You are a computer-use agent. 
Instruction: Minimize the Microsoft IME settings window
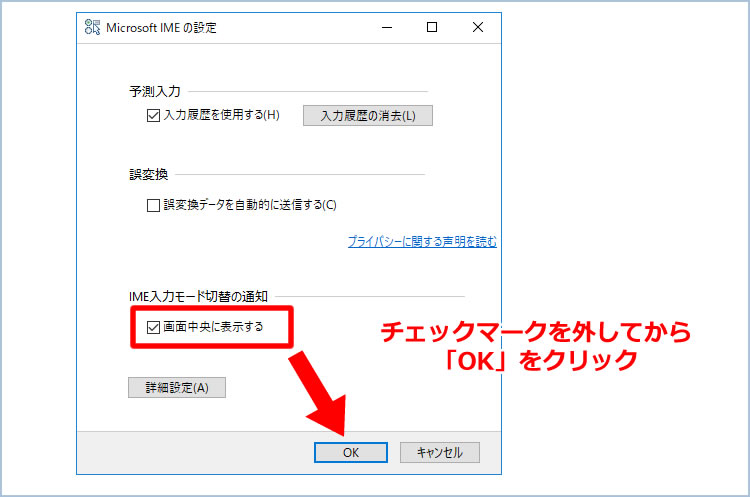pos(387,27)
